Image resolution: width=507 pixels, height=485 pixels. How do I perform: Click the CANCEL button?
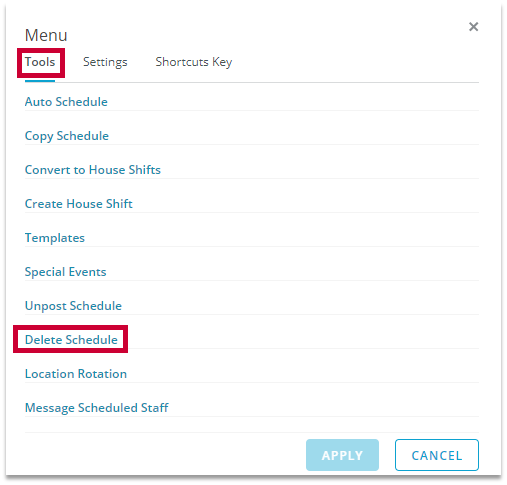437,455
